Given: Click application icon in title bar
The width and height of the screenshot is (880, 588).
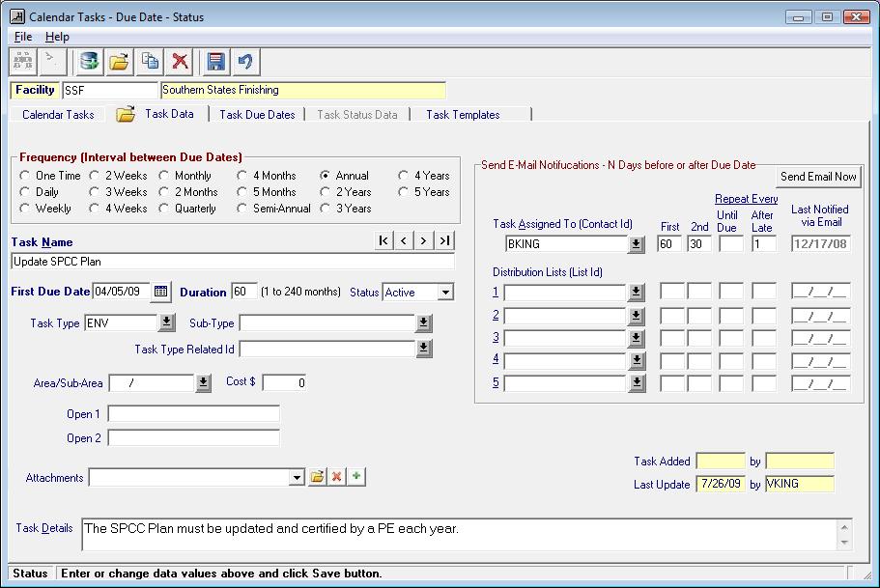Looking at the screenshot, I should 17,16.
